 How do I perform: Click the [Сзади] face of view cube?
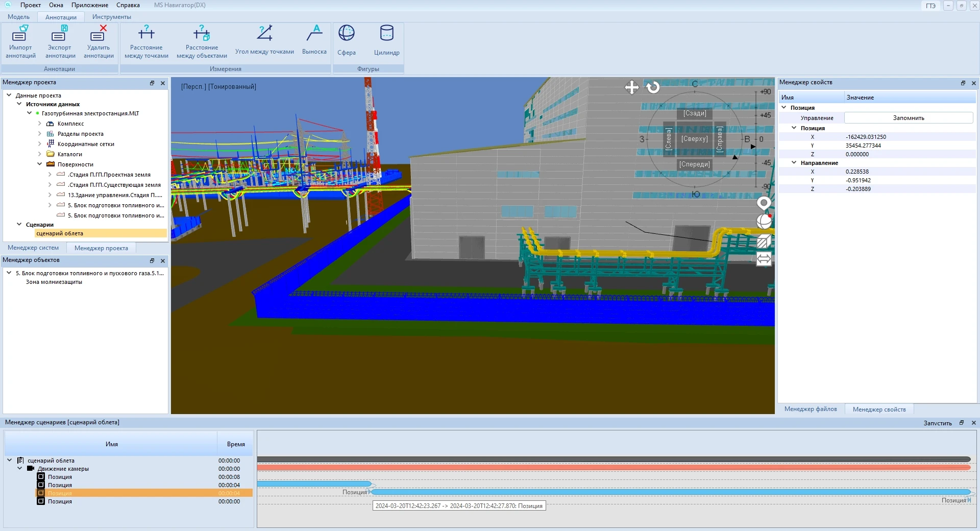point(695,113)
